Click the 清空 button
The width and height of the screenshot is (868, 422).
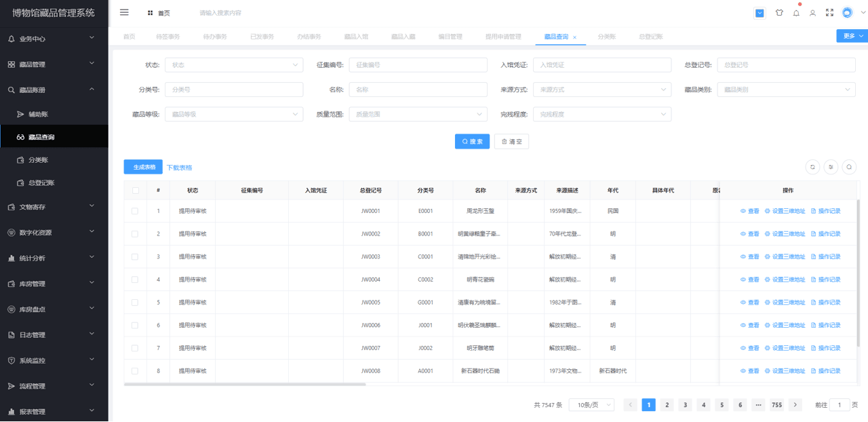pos(511,142)
